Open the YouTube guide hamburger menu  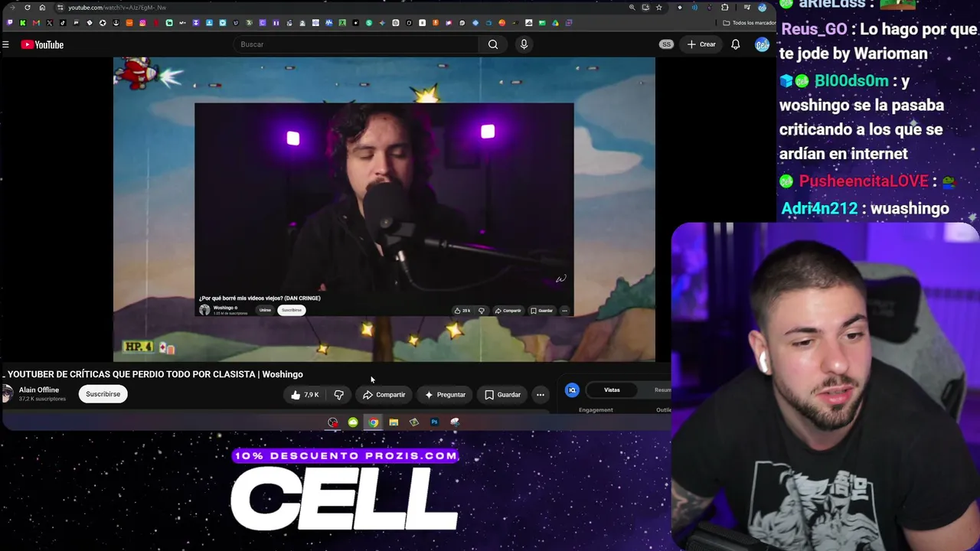coord(5,44)
